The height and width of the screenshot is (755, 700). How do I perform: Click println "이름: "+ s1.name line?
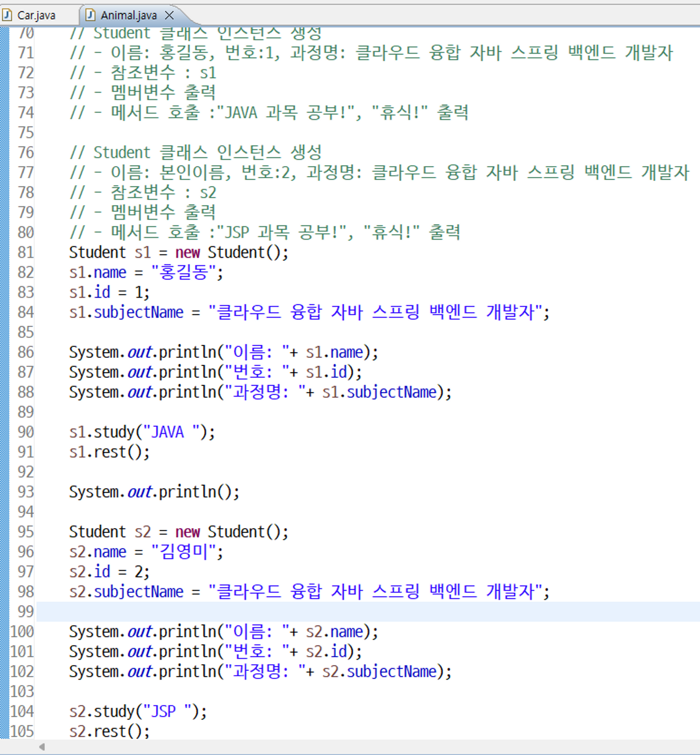(x=224, y=352)
